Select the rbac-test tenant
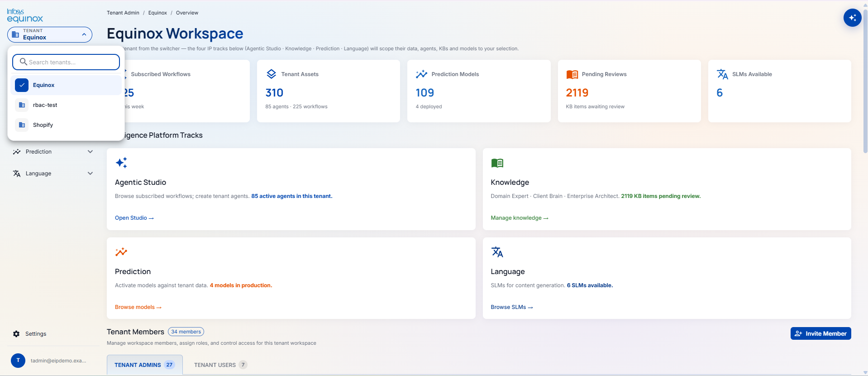The height and width of the screenshot is (376, 868). [66, 105]
